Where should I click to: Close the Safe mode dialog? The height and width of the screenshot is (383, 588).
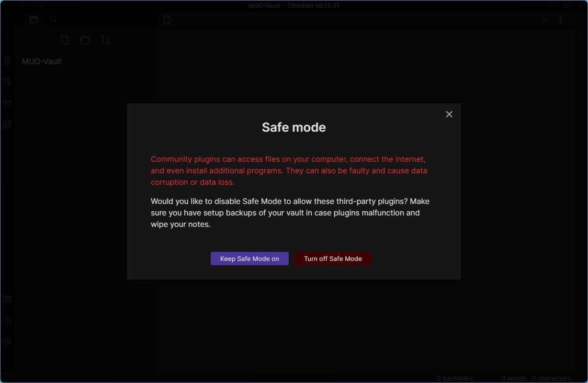coord(449,114)
